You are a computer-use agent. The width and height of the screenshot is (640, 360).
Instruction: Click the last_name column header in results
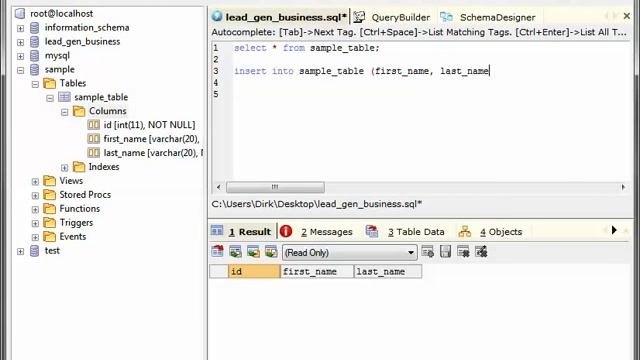388,271
